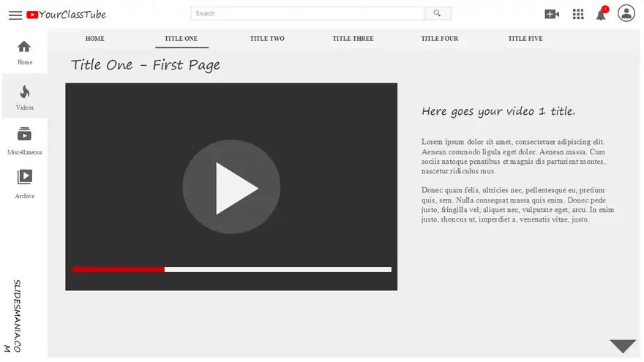
Task: Go to the TITLE FOUR tab
Action: (440, 39)
